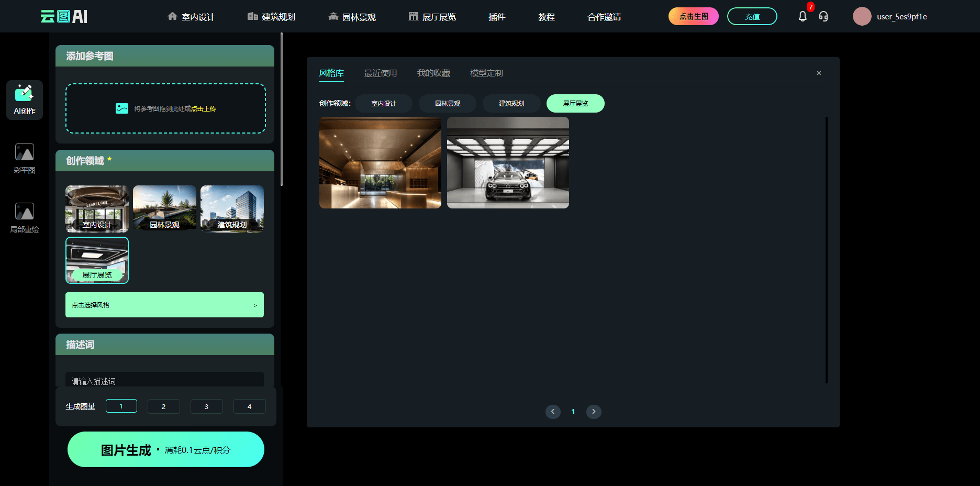
Task: Open the 教程 menu item
Action: pyautogui.click(x=546, y=17)
